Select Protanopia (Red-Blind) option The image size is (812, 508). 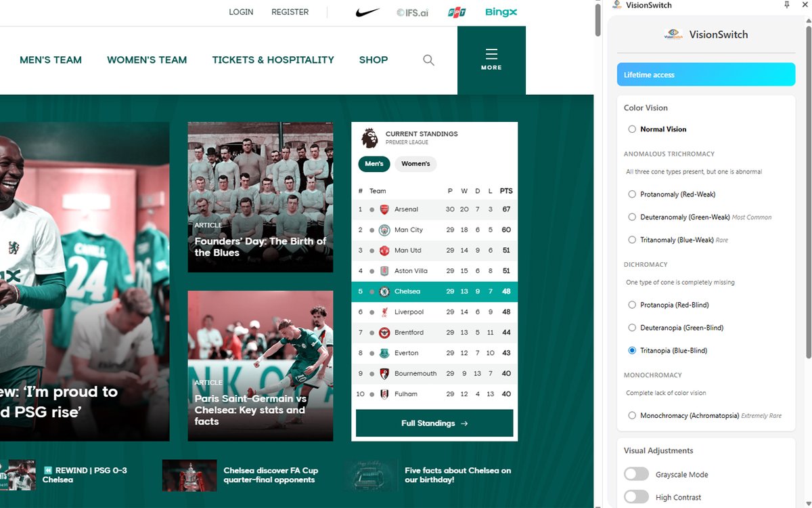pyautogui.click(x=632, y=305)
